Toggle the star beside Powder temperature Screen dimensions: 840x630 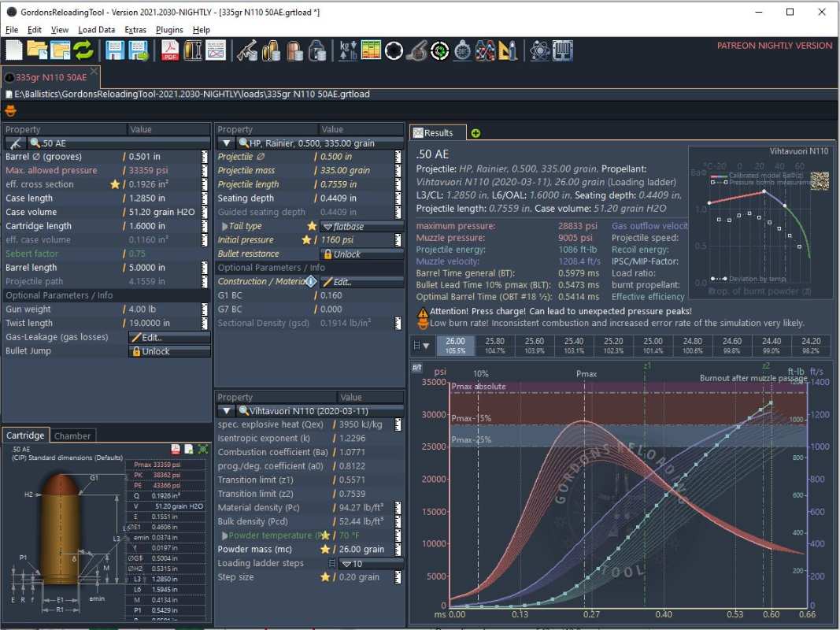pyautogui.click(x=324, y=535)
